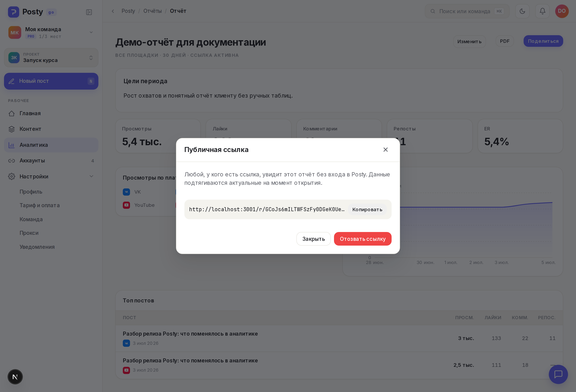Close the Публичная ссылка dialog with X icon

point(385,150)
